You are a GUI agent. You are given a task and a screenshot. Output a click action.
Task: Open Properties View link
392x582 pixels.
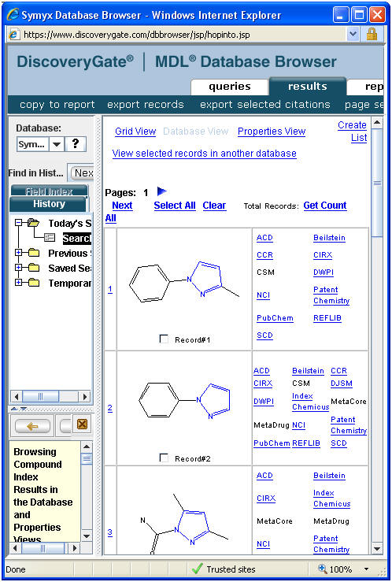(x=272, y=132)
